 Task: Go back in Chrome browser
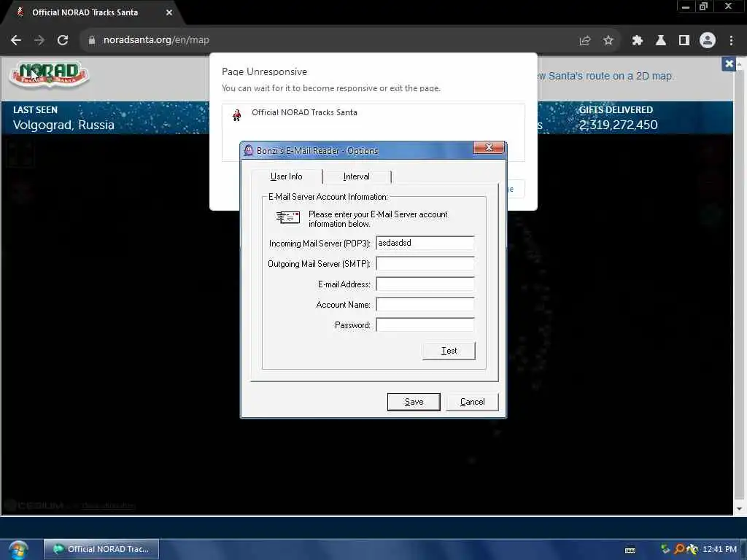[x=16, y=40]
